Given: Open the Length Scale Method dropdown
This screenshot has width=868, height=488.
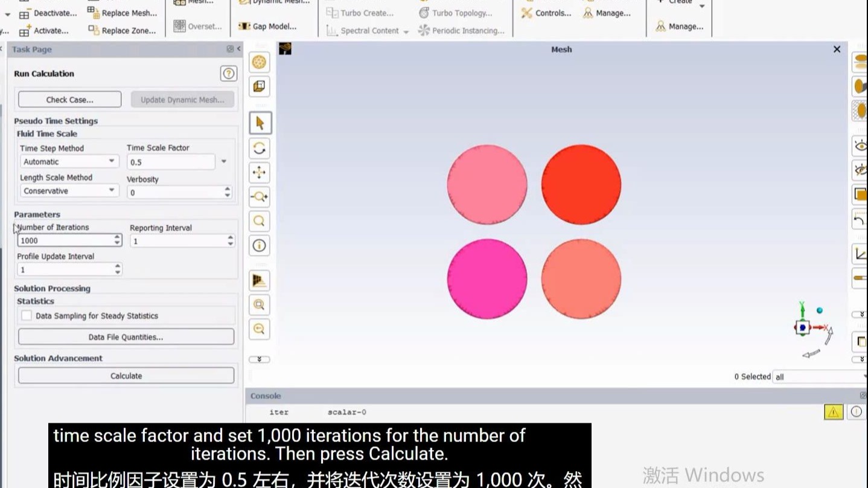Looking at the screenshot, I should click(69, 191).
